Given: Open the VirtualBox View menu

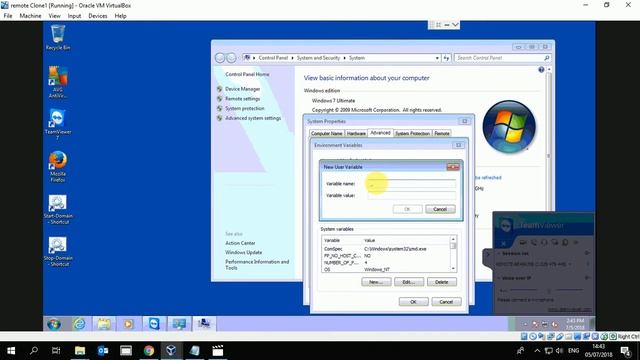Looking at the screenshot, I should [x=54, y=16].
